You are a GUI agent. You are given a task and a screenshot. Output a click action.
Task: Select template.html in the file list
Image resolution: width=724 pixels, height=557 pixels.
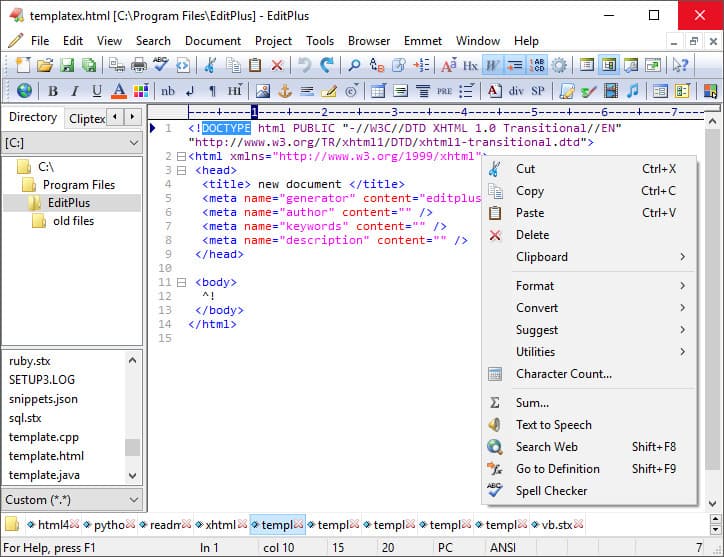pos(46,456)
